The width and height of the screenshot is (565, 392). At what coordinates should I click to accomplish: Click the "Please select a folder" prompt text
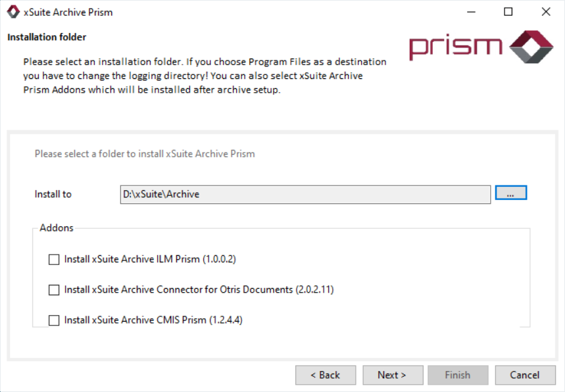pyautogui.click(x=145, y=154)
